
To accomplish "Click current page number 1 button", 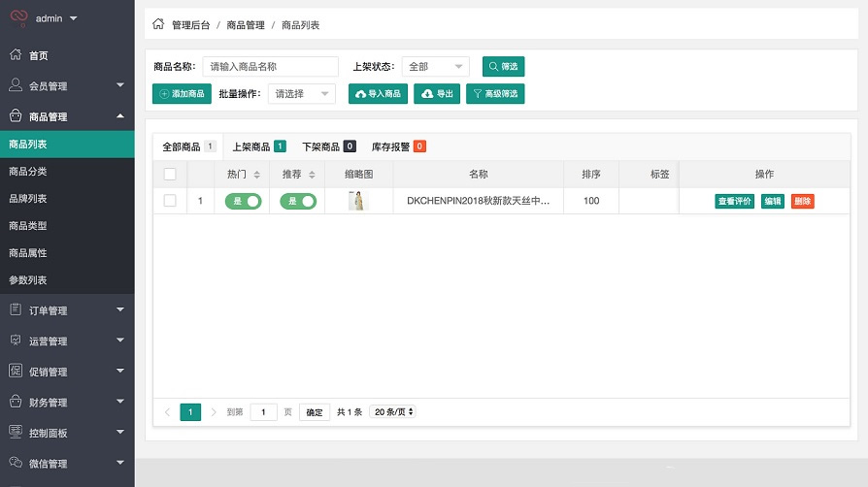I will click(x=190, y=411).
